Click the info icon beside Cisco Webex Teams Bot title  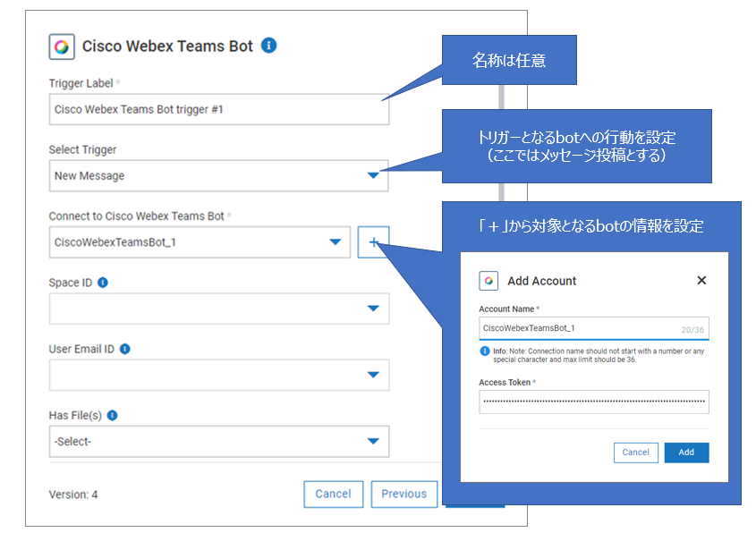(x=268, y=46)
